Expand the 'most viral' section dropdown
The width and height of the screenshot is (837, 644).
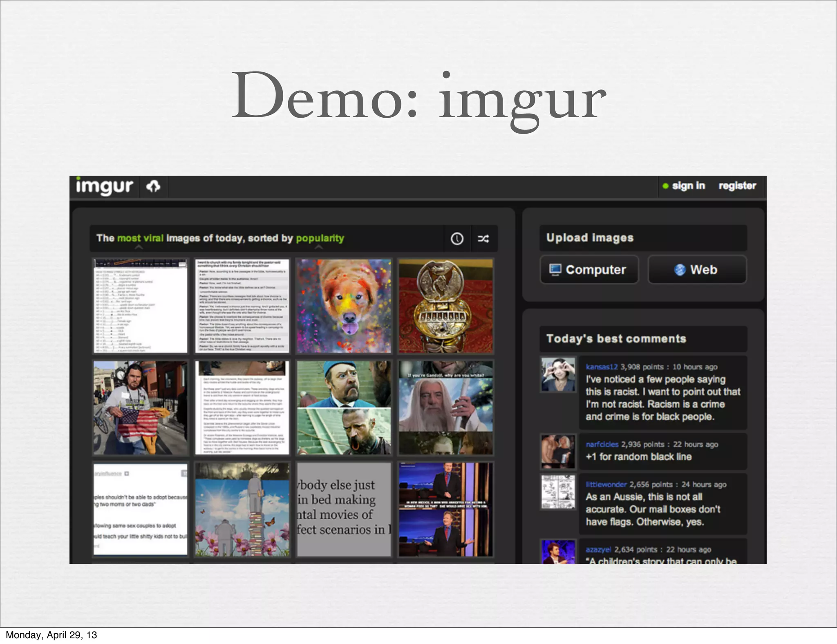pyautogui.click(x=140, y=238)
